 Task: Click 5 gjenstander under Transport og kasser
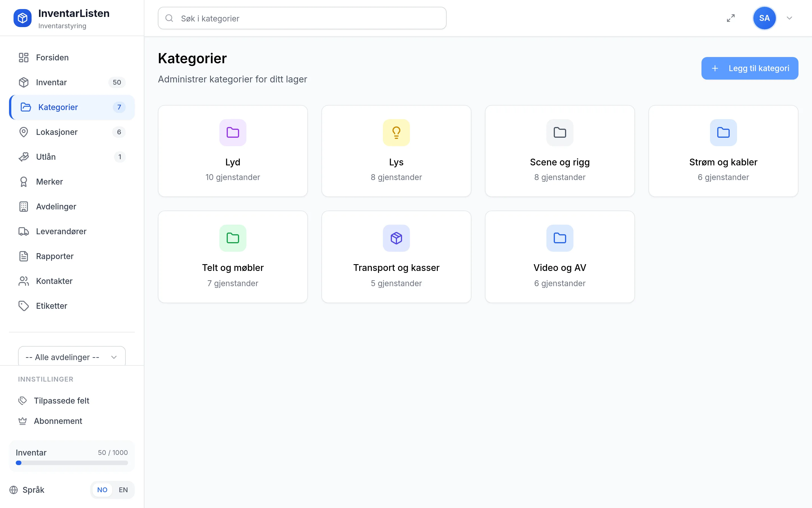396,283
